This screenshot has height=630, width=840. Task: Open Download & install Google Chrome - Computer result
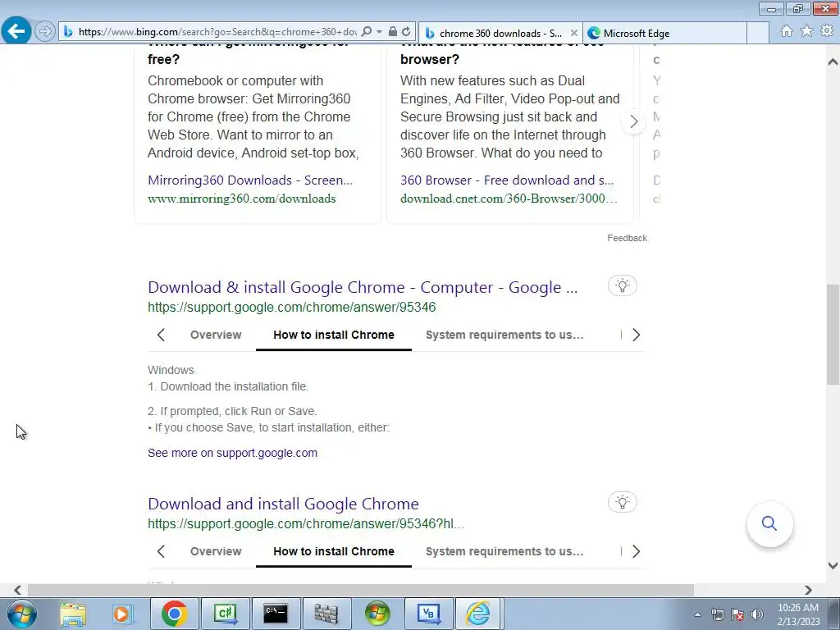coord(363,287)
